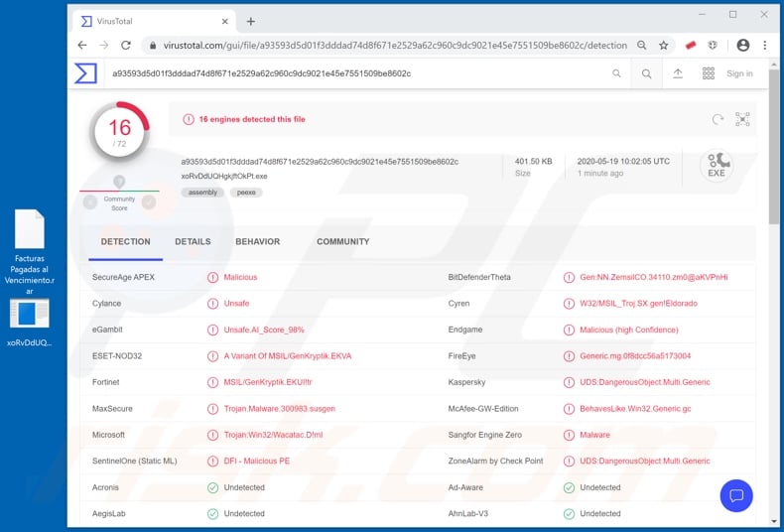Open the VirusTotal apps grid icon

[x=709, y=73]
